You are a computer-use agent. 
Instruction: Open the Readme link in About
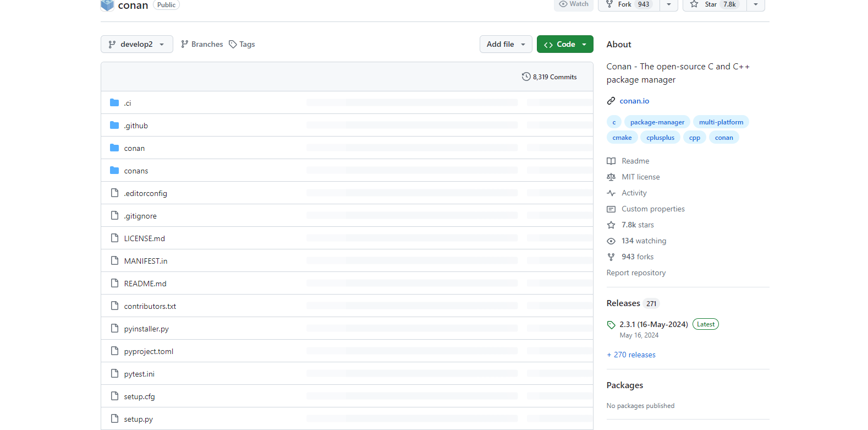(635, 161)
